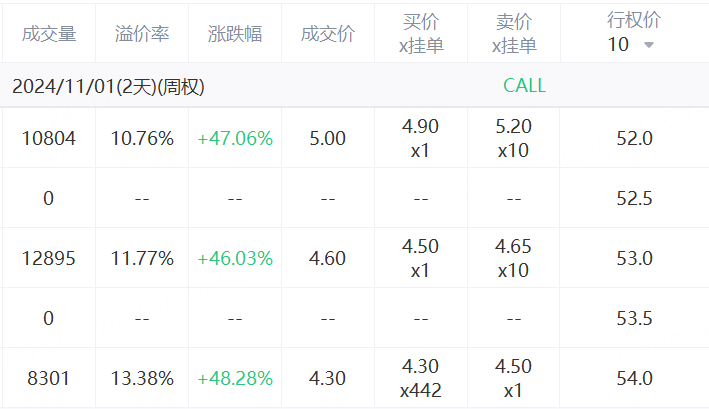
Task: Click strike price 53.0
Action: point(634,258)
